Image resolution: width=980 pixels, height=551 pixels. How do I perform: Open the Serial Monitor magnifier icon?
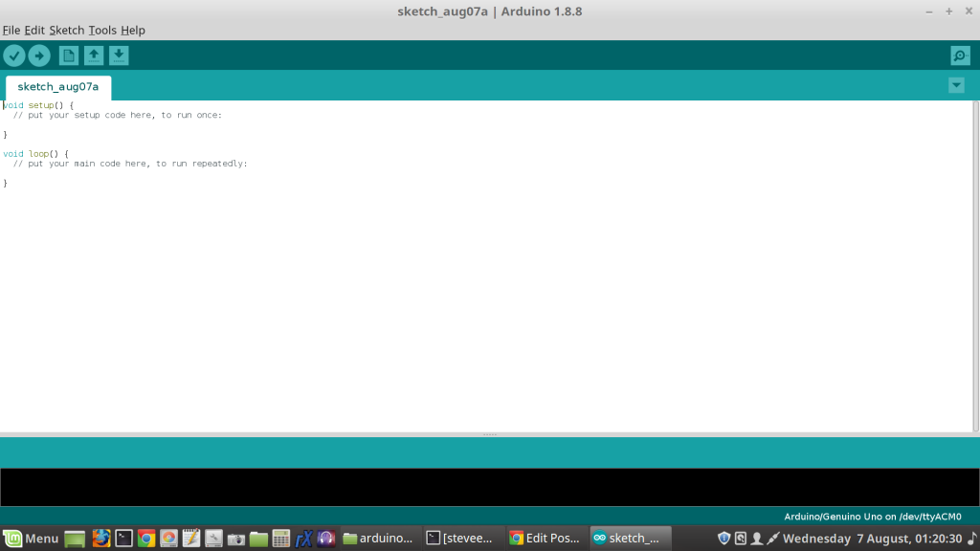[x=960, y=55]
